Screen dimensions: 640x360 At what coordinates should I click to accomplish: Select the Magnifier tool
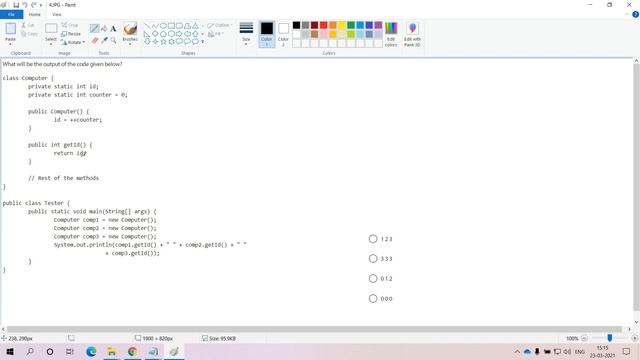point(113,40)
